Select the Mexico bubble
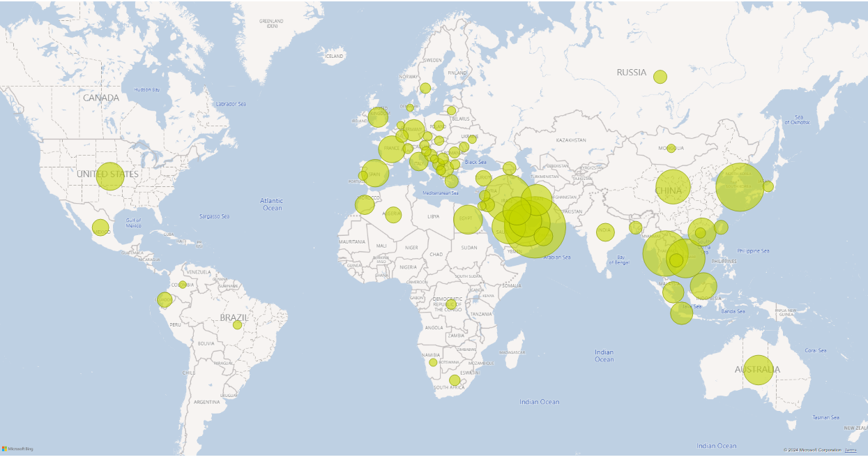868x457 pixels. coord(100,227)
